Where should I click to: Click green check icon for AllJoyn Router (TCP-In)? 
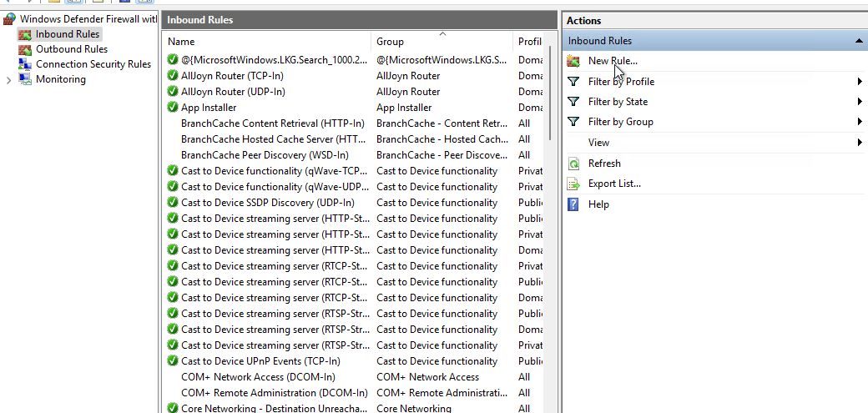pyautogui.click(x=173, y=76)
